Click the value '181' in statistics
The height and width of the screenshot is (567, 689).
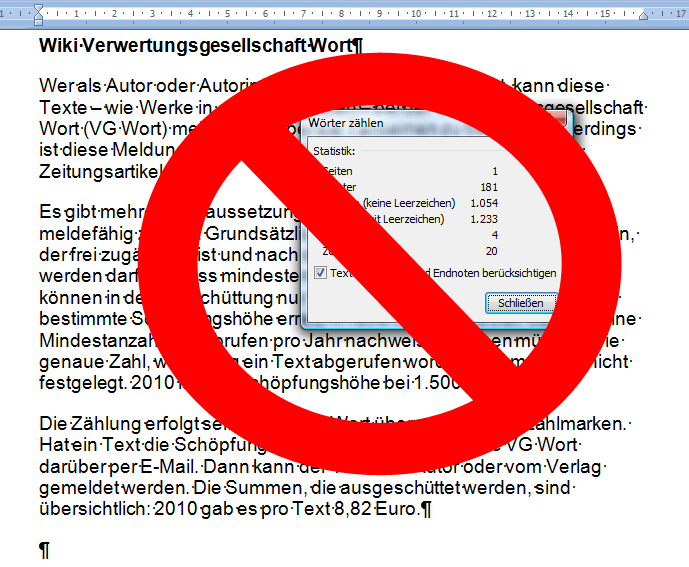pos(489,187)
